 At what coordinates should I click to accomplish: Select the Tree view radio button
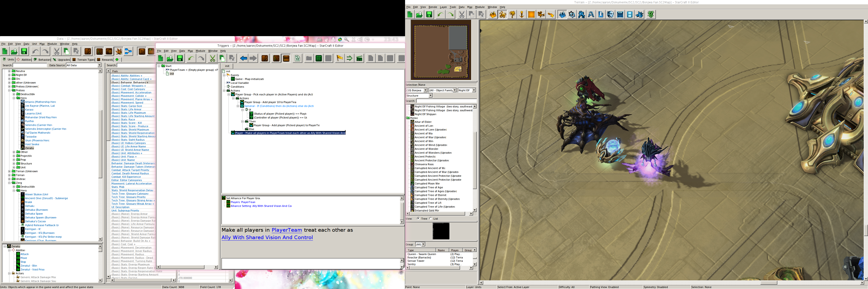coord(418,219)
